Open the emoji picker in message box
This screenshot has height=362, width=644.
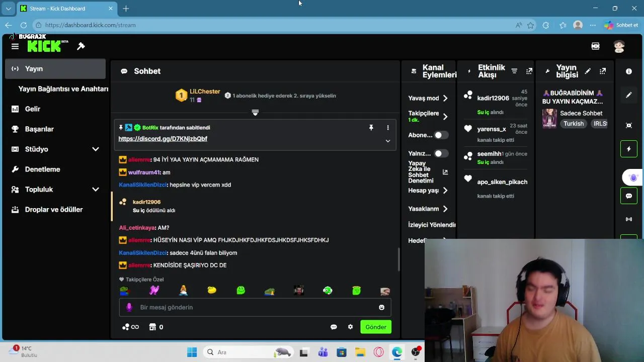[x=381, y=307]
